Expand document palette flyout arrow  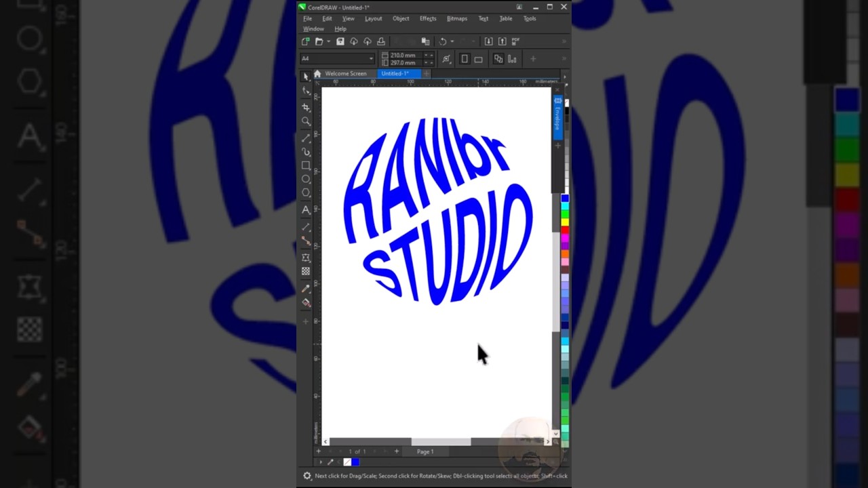tap(321, 462)
